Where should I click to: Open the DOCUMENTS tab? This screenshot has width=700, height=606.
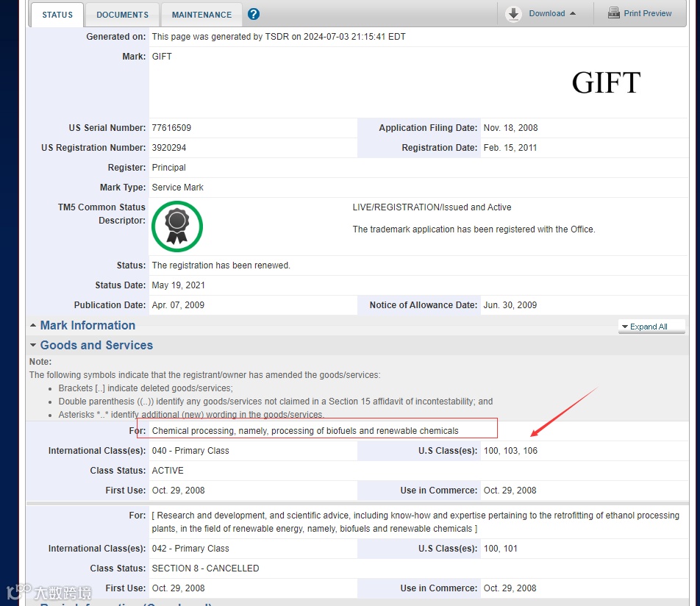(122, 15)
